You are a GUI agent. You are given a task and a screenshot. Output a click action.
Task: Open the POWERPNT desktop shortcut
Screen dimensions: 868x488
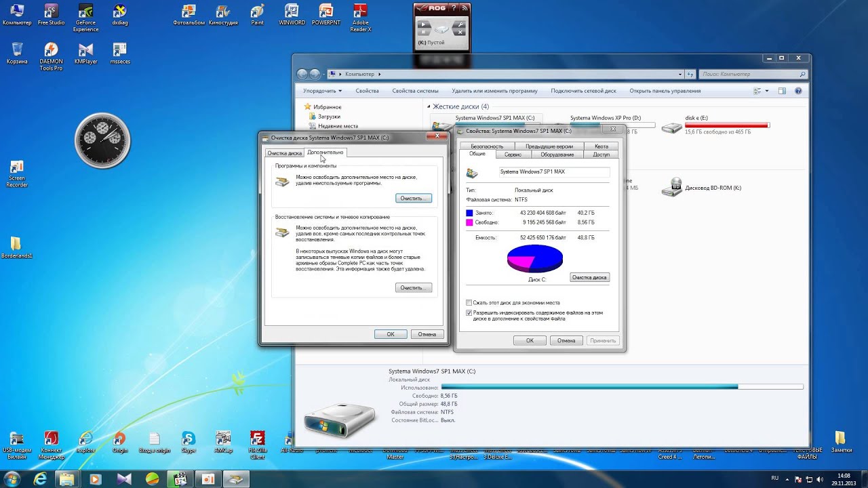[326, 14]
